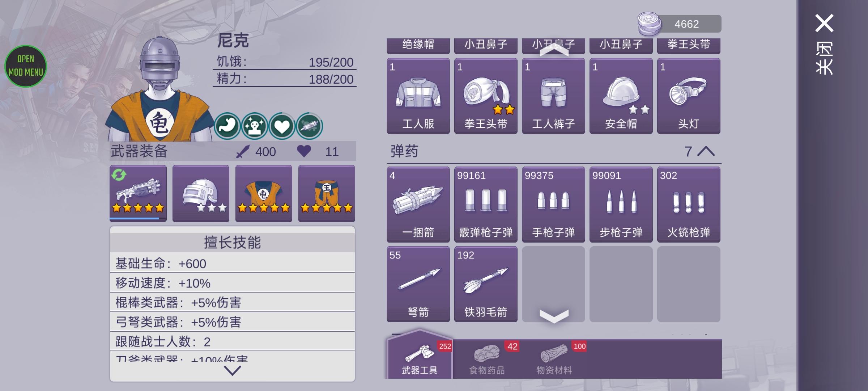Select the 工人服 worker jacket item
868x391 pixels.
[x=418, y=96]
